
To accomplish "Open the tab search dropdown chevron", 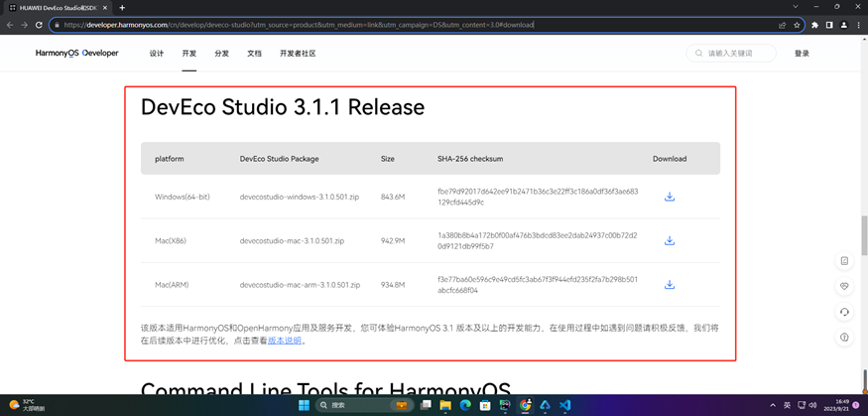I will pyautogui.click(x=796, y=7).
